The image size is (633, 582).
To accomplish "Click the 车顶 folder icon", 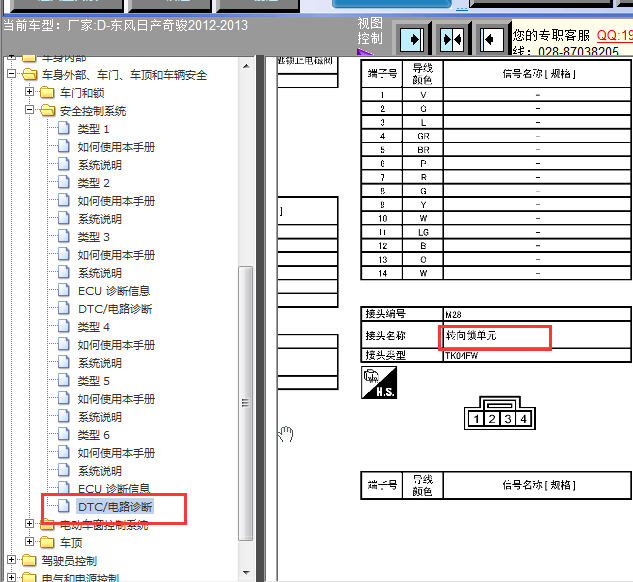I will tap(47, 542).
